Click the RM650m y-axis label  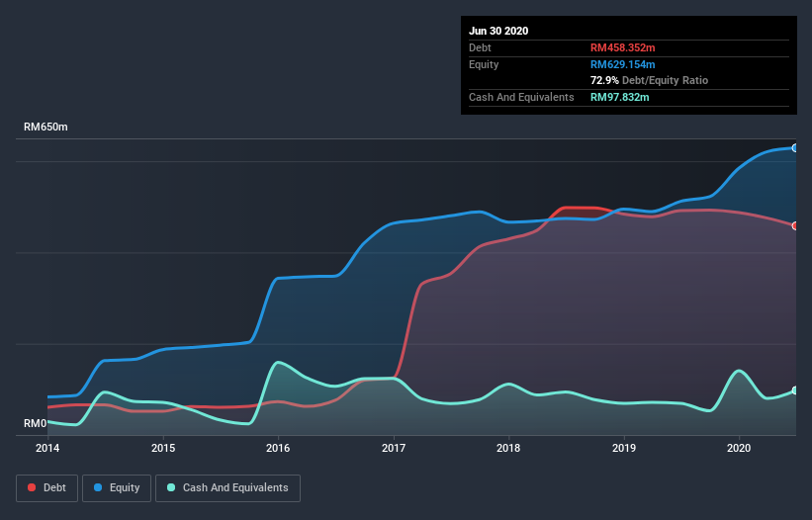(x=45, y=127)
